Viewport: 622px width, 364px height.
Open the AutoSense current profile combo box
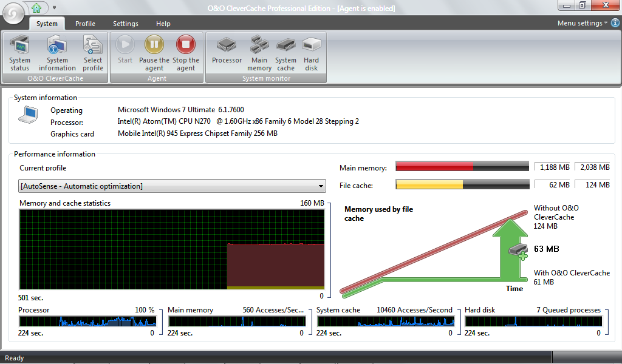(x=172, y=186)
